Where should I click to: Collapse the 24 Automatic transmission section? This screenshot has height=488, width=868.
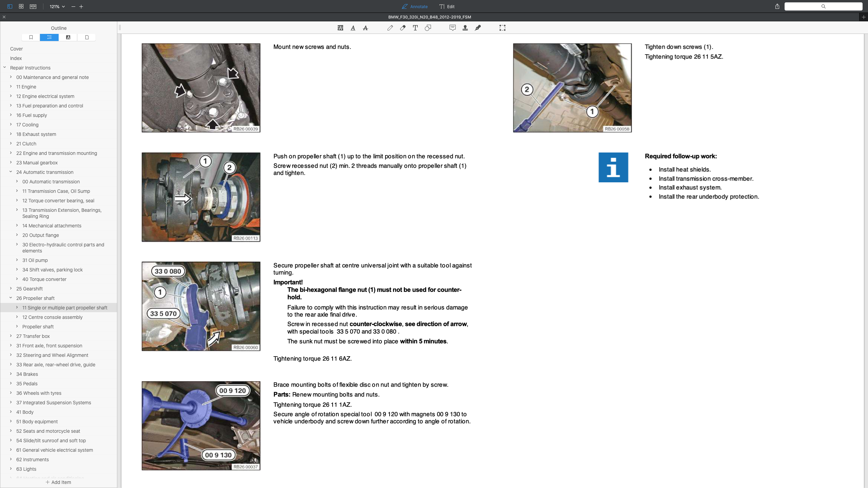point(11,172)
